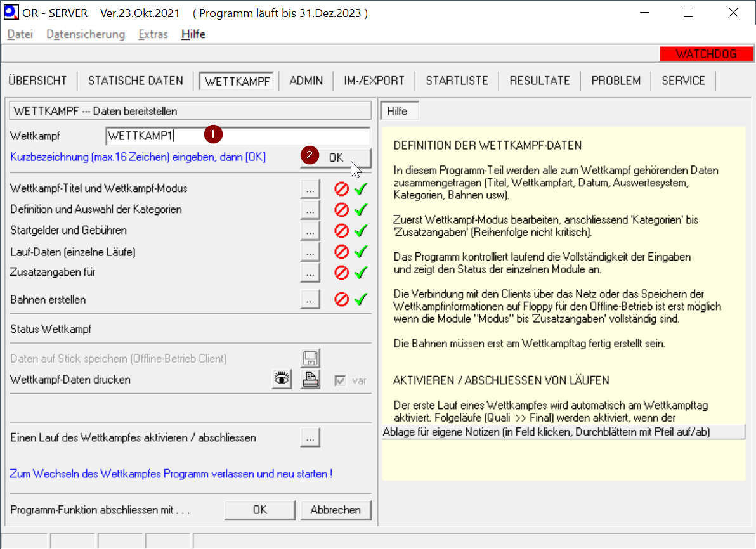This screenshot has height=549, width=756.
Task: Click green checkmark beside Bahnen erstellen
Action: [362, 299]
